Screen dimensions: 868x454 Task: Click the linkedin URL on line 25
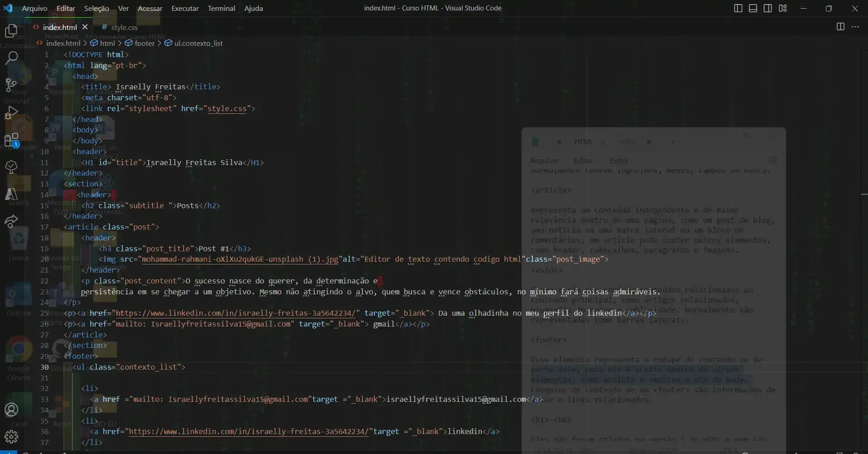[236, 313]
